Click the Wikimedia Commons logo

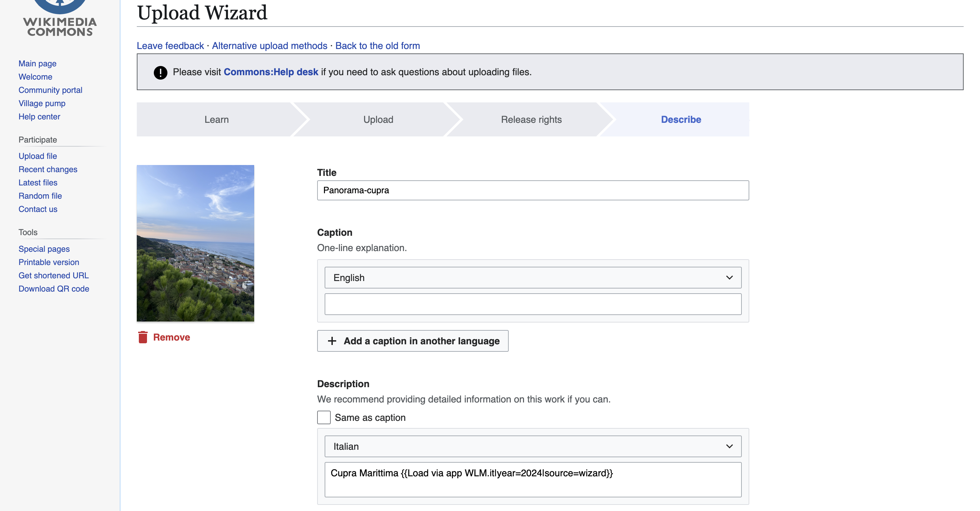coord(60,19)
